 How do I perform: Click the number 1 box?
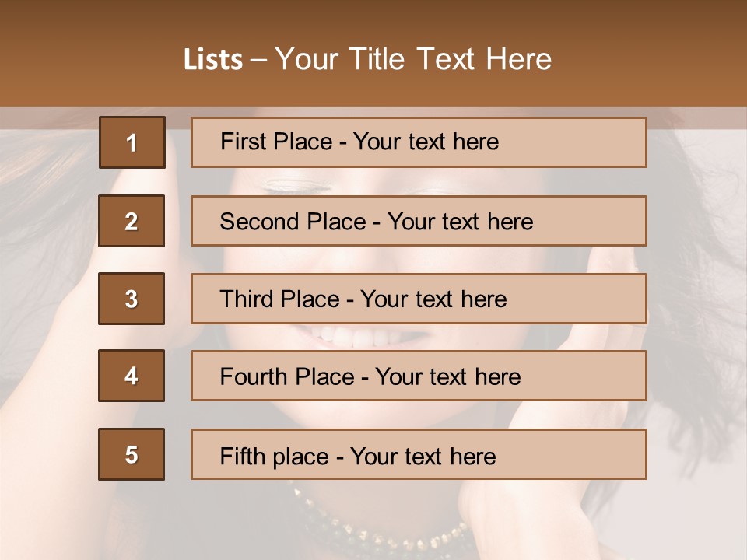pyautogui.click(x=132, y=142)
